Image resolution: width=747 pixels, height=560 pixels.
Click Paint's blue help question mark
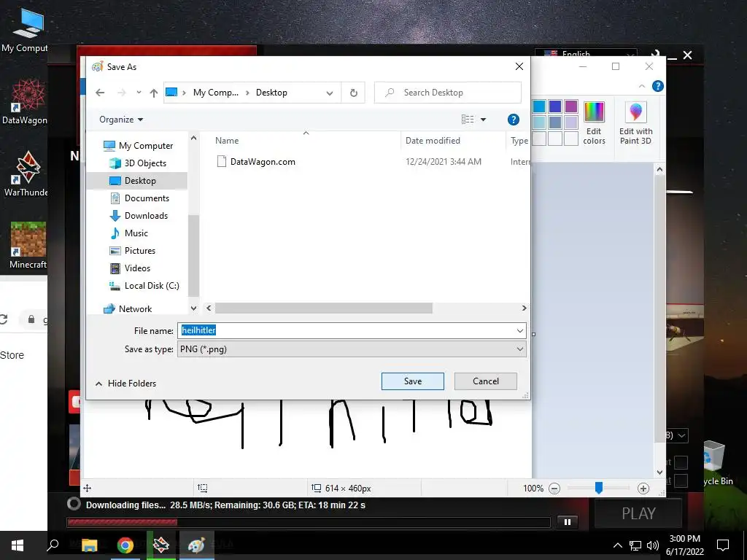(657, 86)
